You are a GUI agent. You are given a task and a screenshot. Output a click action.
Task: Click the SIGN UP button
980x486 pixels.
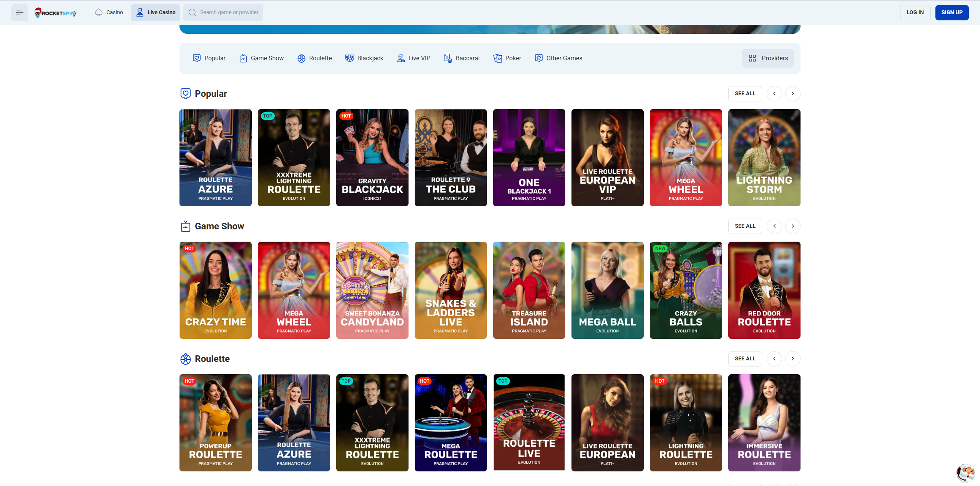tap(952, 12)
